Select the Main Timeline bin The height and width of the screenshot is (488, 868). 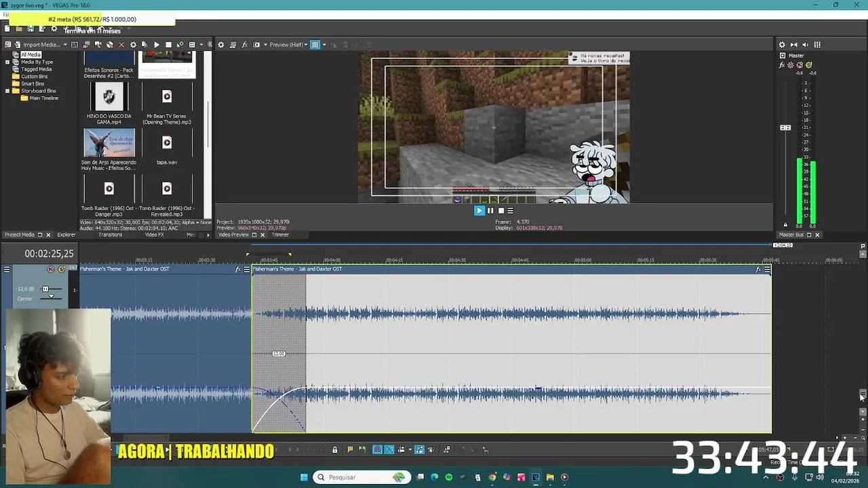[44, 98]
